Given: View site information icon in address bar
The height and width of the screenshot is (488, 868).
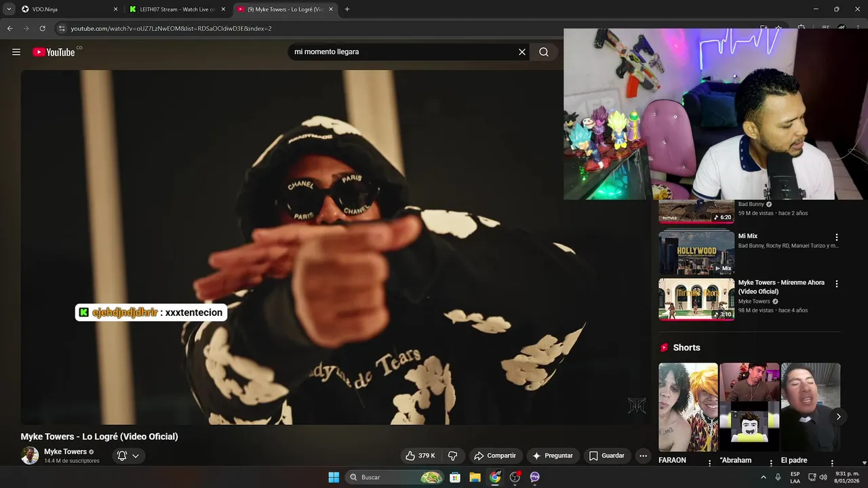Looking at the screenshot, I should [x=62, y=28].
